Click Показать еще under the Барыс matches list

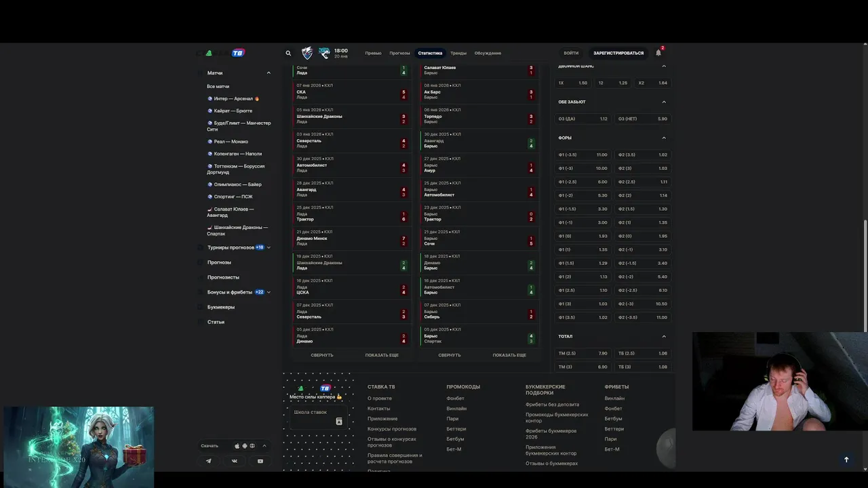509,355
